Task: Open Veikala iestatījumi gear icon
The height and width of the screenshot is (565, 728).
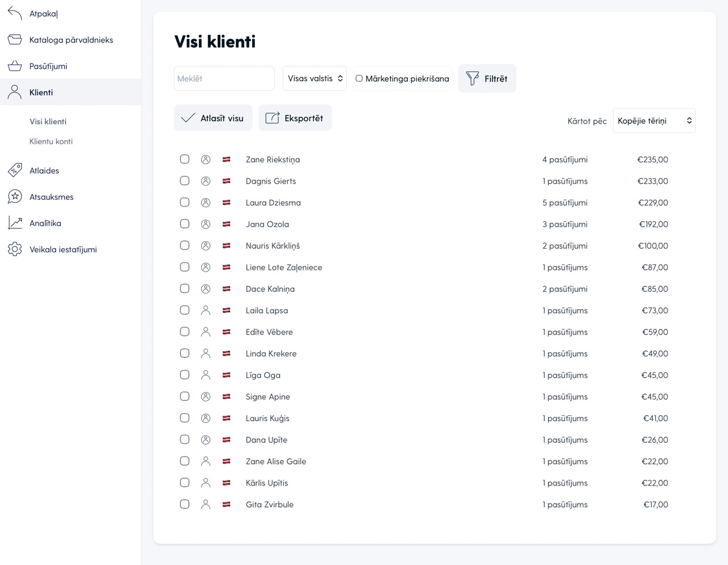Action: click(15, 249)
